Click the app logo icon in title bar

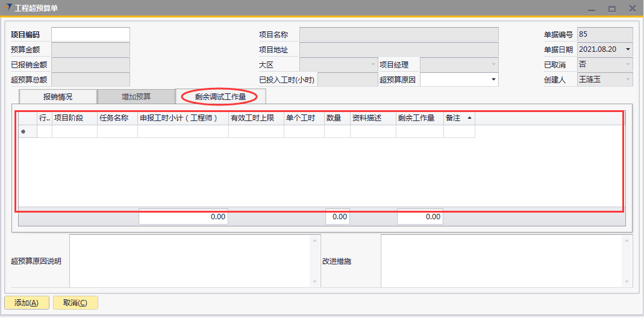8,8
